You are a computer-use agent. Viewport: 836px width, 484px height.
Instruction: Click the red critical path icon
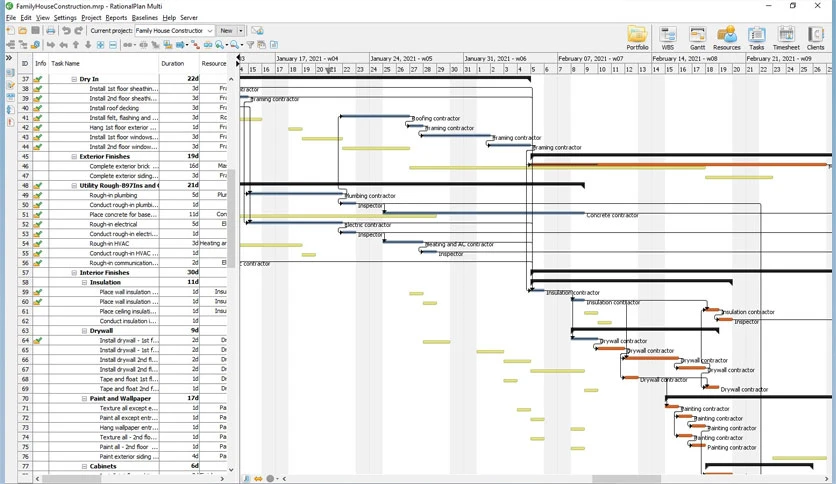tap(196, 45)
